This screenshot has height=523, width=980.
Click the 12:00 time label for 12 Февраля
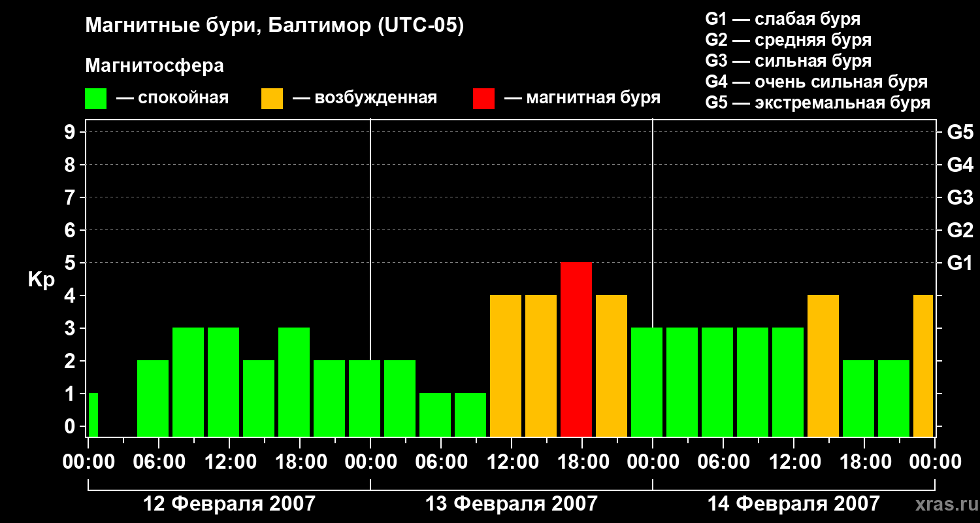[229, 462]
